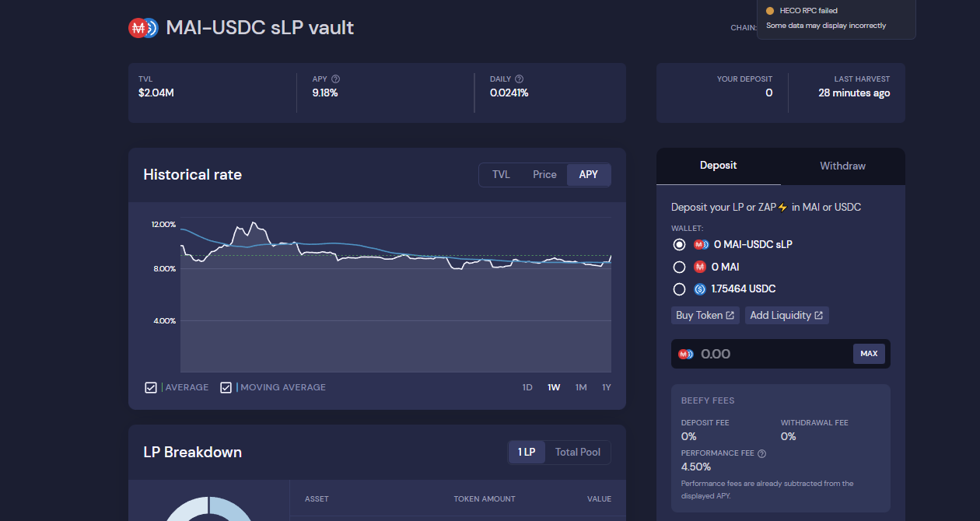Set chart range to 1W
Viewport: 980px width, 521px height.
pos(554,387)
